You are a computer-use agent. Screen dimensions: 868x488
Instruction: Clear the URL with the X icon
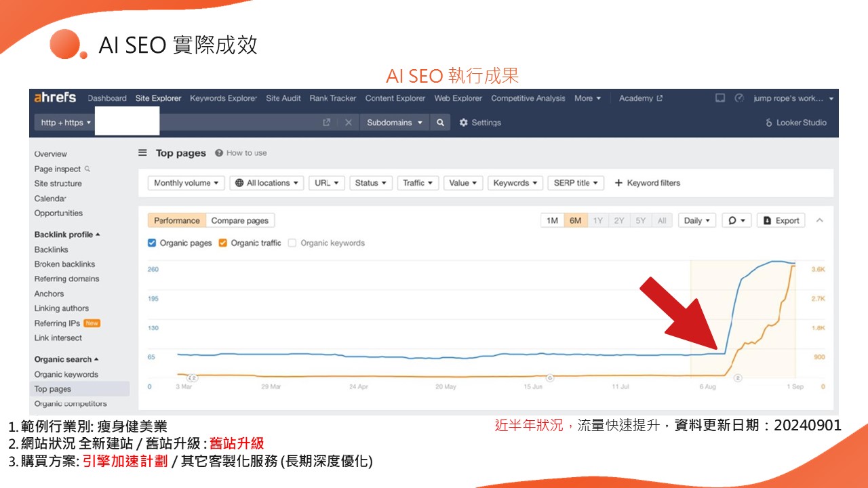[348, 123]
